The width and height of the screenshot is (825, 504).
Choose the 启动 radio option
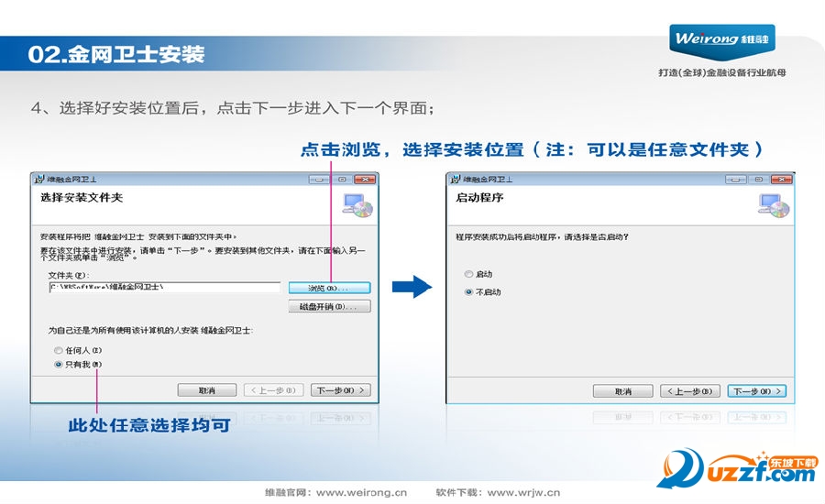coord(468,274)
